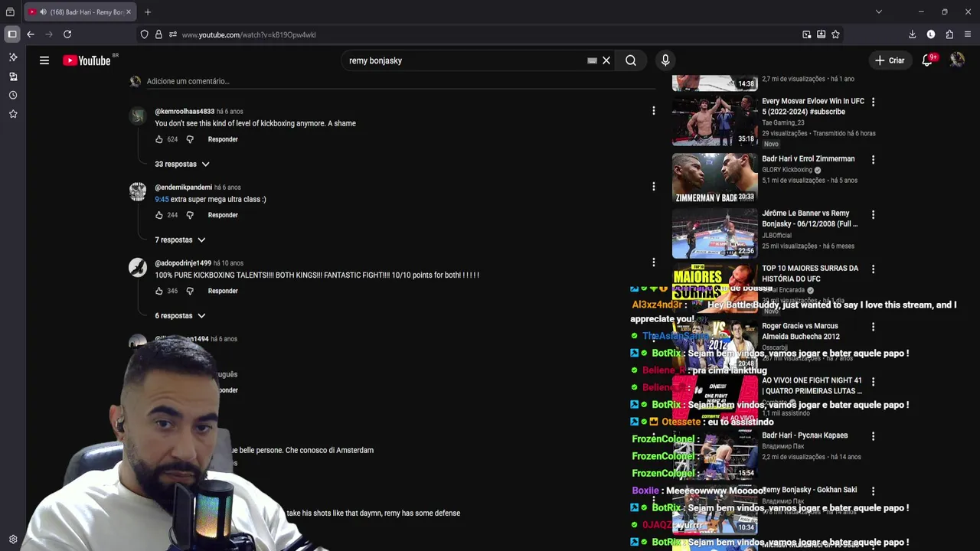Reload the page with the refresh button
This screenshot has width=980, height=551.
pos(67,34)
